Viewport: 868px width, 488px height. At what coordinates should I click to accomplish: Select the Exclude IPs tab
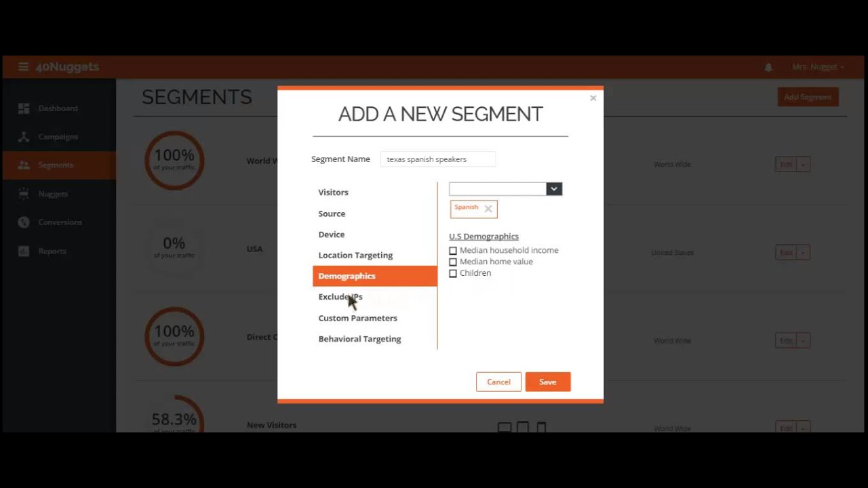point(374,297)
